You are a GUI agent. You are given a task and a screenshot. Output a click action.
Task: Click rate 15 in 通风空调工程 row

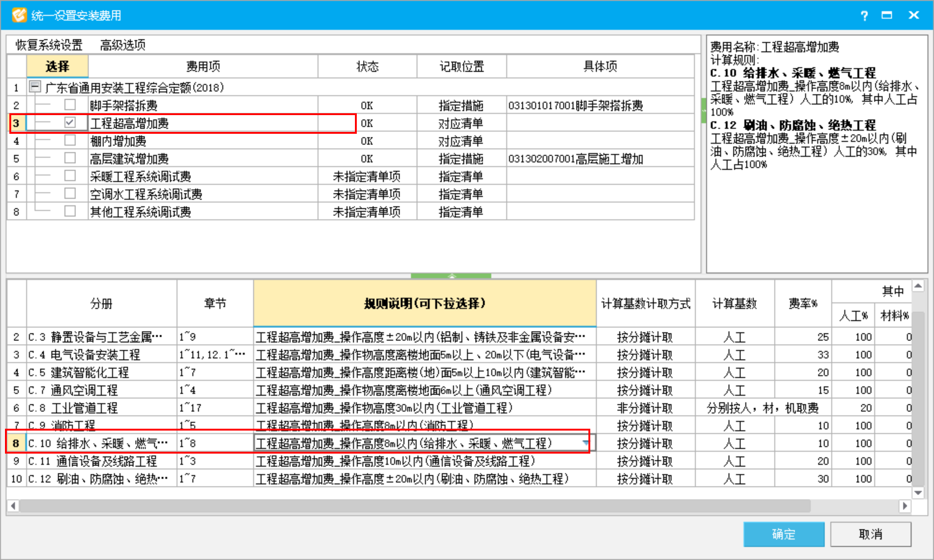coord(803,390)
